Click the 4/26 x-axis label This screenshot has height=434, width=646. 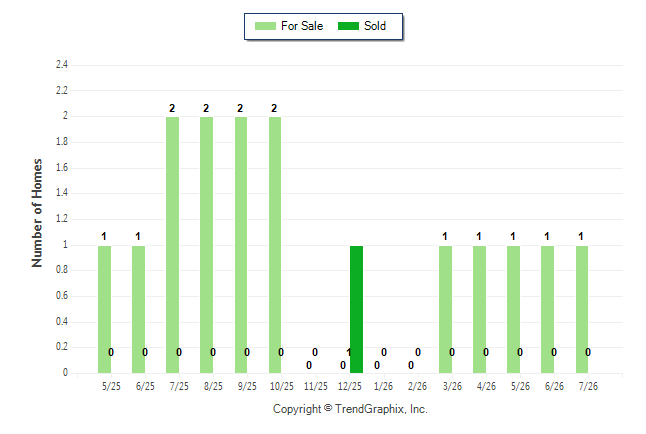click(x=486, y=386)
